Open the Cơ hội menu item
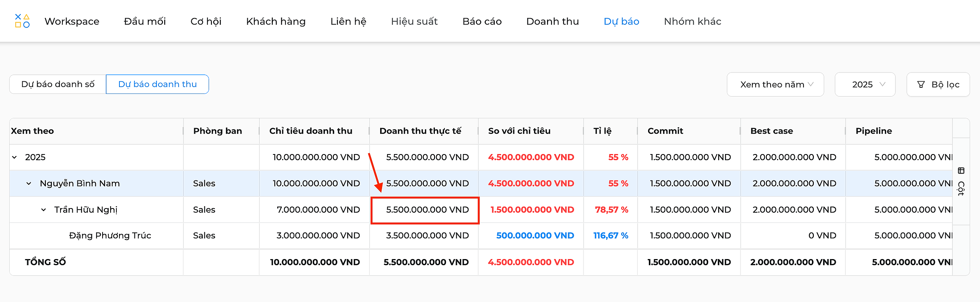The height and width of the screenshot is (302, 980). click(x=206, y=21)
